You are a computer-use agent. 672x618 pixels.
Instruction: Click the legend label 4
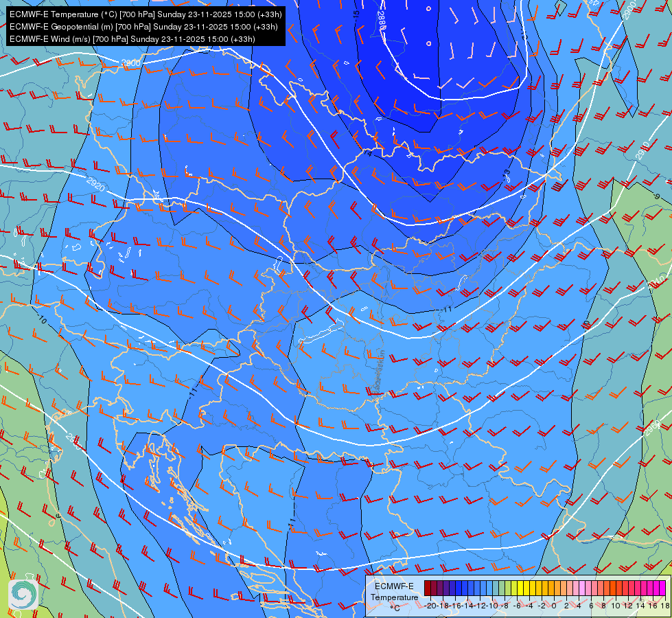pyautogui.click(x=579, y=606)
